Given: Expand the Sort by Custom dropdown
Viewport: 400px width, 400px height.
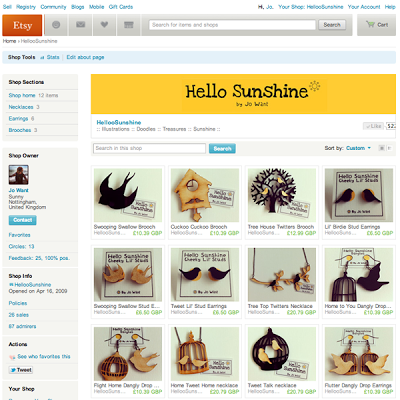Looking at the screenshot, I should coord(358,148).
